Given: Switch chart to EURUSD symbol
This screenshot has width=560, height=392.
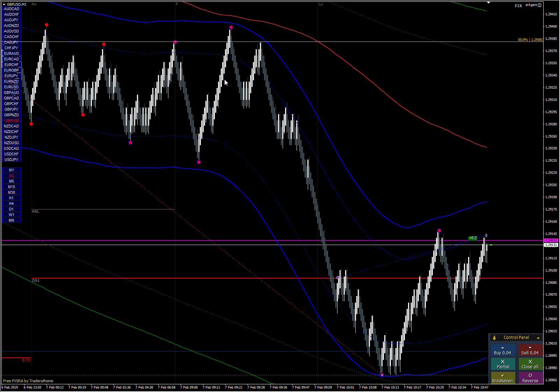Looking at the screenshot, I should coord(12,87).
